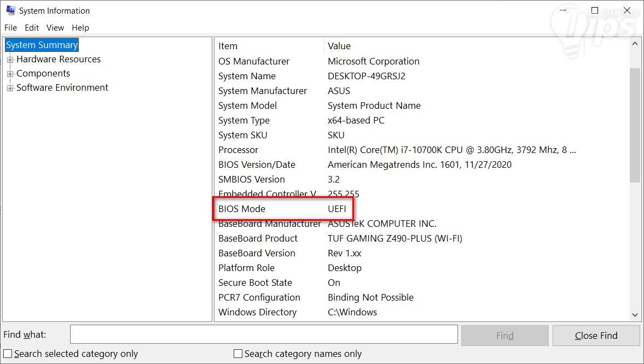Maximize the System Information window
The height and width of the screenshot is (364, 644).
(x=595, y=10)
